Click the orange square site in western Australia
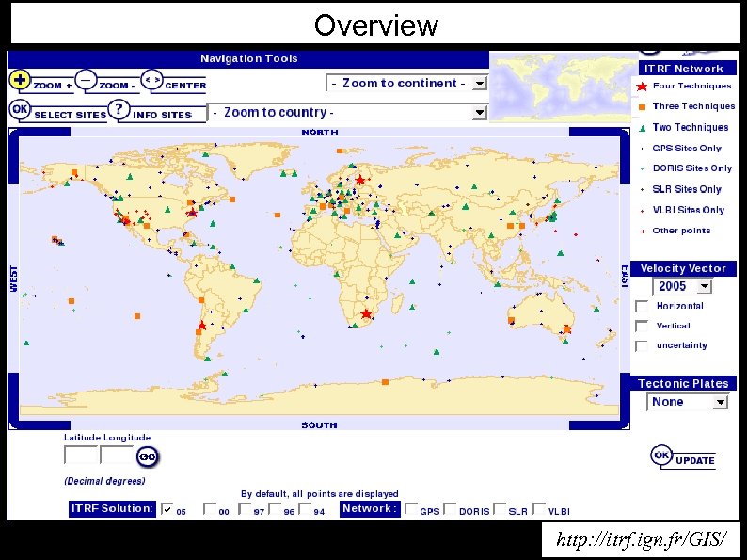 tap(511, 320)
